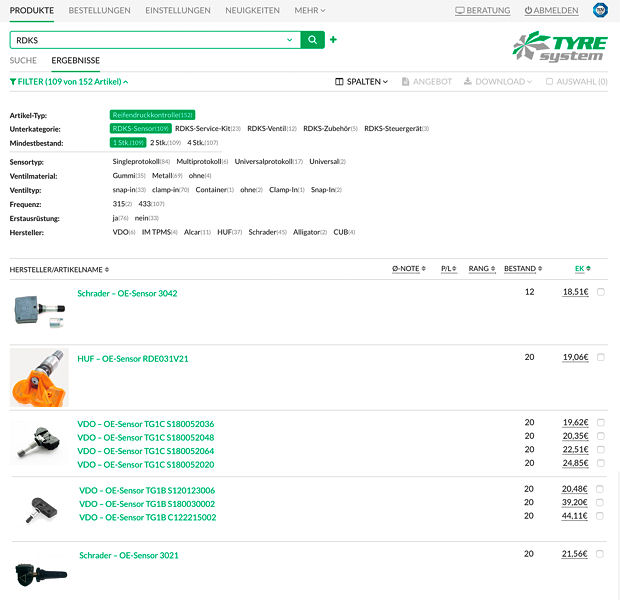This screenshot has height=600, width=620.
Task: Filter Hersteller by Schrader
Action: coord(268,232)
